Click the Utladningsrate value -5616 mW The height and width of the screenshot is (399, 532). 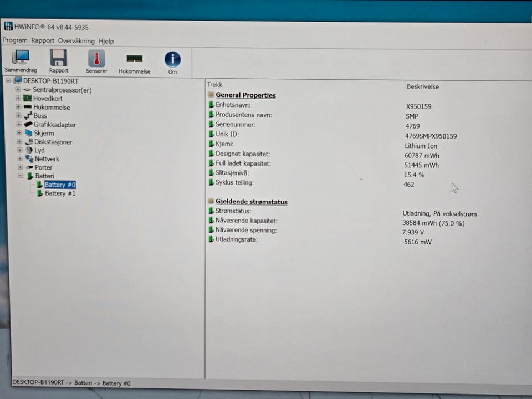point(416,242)
